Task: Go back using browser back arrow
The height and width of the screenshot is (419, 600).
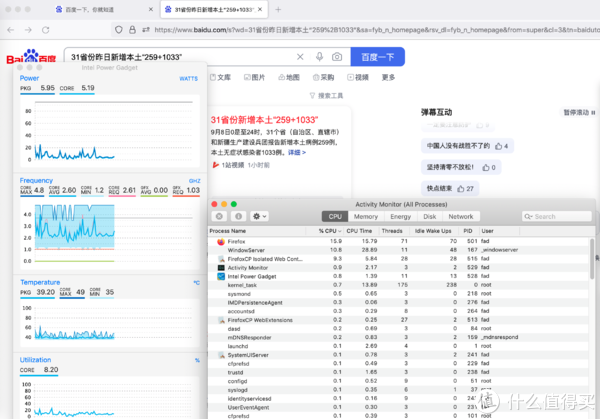Action: (11, 30)
